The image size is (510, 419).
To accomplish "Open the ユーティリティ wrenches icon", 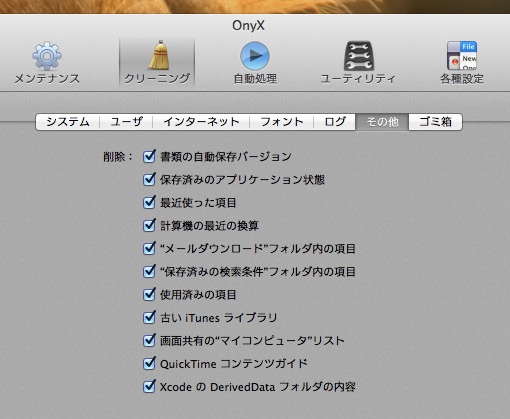I will point(359,56).
